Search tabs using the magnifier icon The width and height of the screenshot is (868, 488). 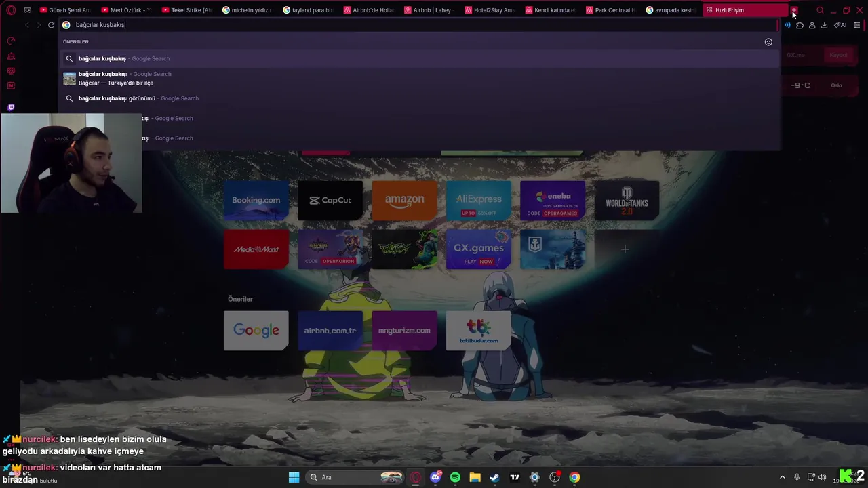[x=820, y=10]
